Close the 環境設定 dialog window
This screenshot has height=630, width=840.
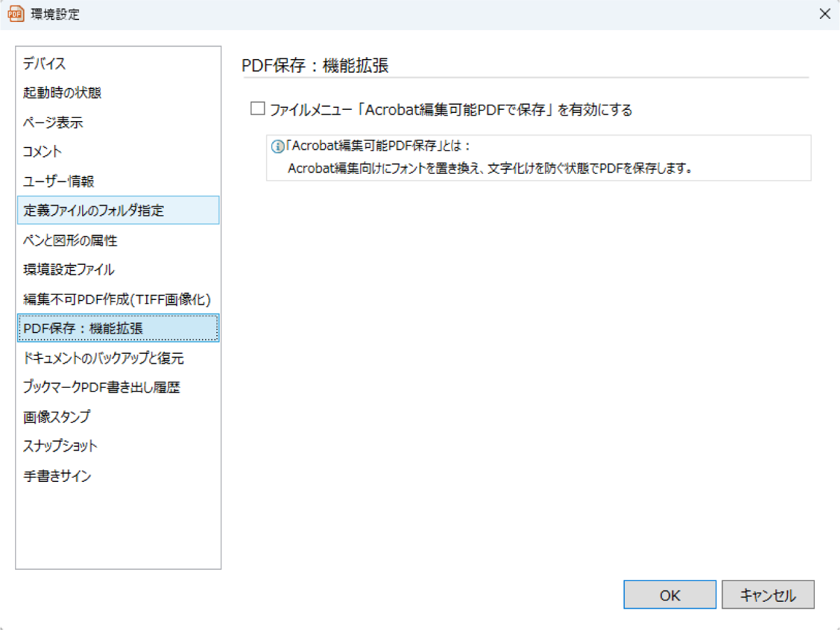click(825, 14)
